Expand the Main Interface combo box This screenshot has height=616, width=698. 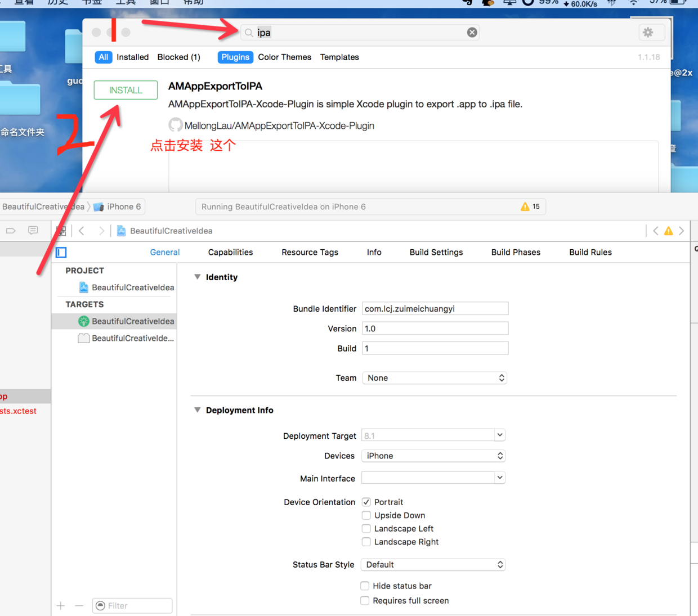click(x=499, y=478)
